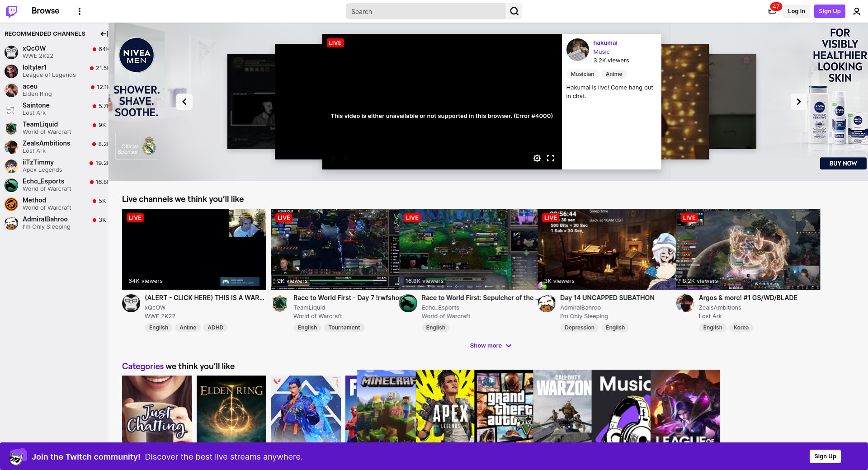Expand Show more live channels
868x470 pixels.
tap(491, 346)
